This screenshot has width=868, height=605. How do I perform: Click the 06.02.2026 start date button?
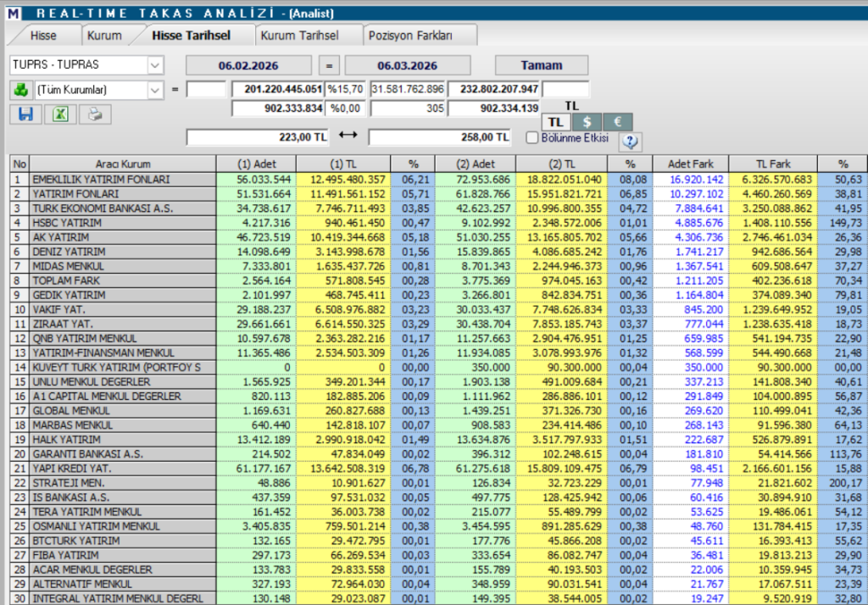click(x=248, y=65)
